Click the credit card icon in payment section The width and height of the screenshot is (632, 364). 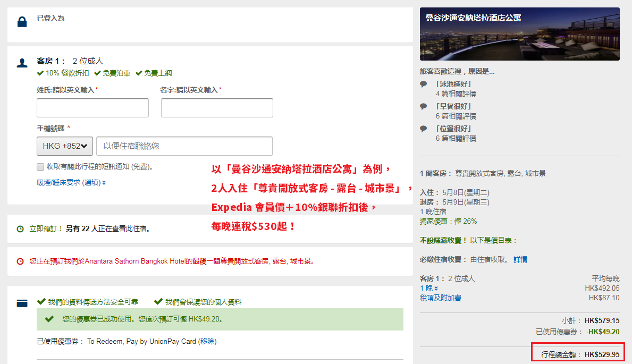tap(22, 303)
